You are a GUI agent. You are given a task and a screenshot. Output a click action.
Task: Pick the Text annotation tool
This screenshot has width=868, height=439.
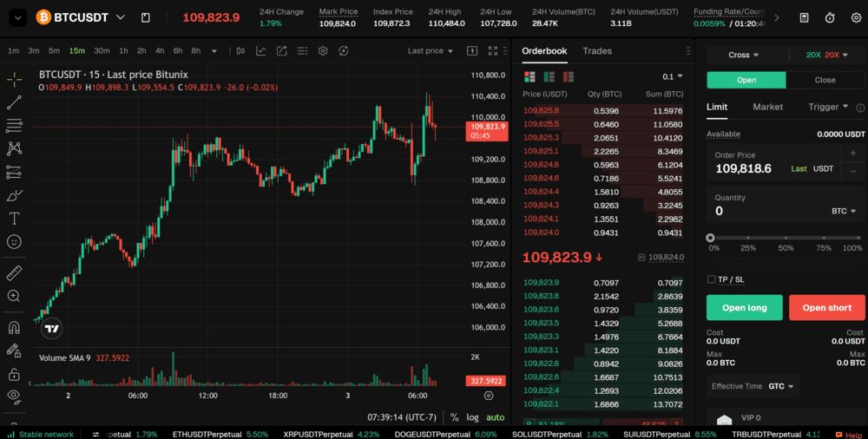[14, 218]
